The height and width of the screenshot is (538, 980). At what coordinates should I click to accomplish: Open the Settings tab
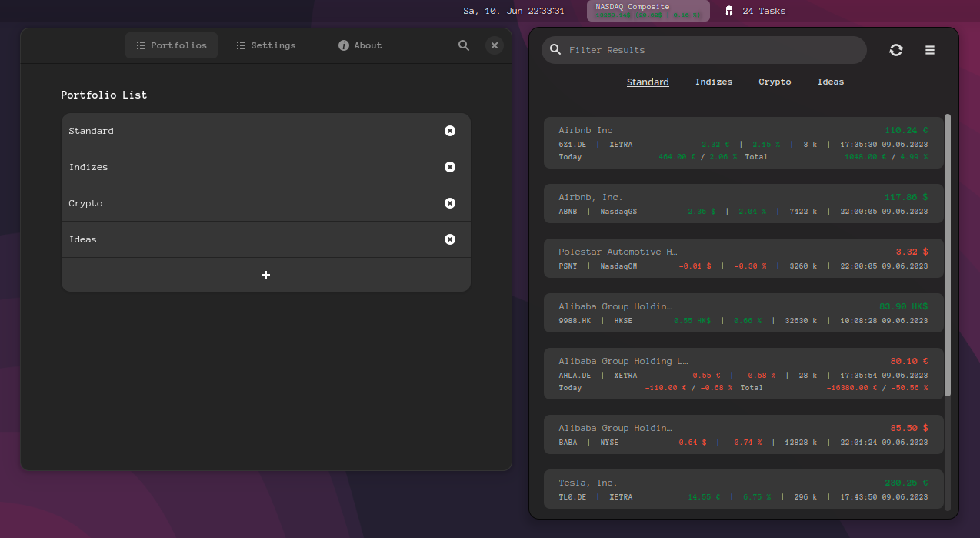coord(266,45)
